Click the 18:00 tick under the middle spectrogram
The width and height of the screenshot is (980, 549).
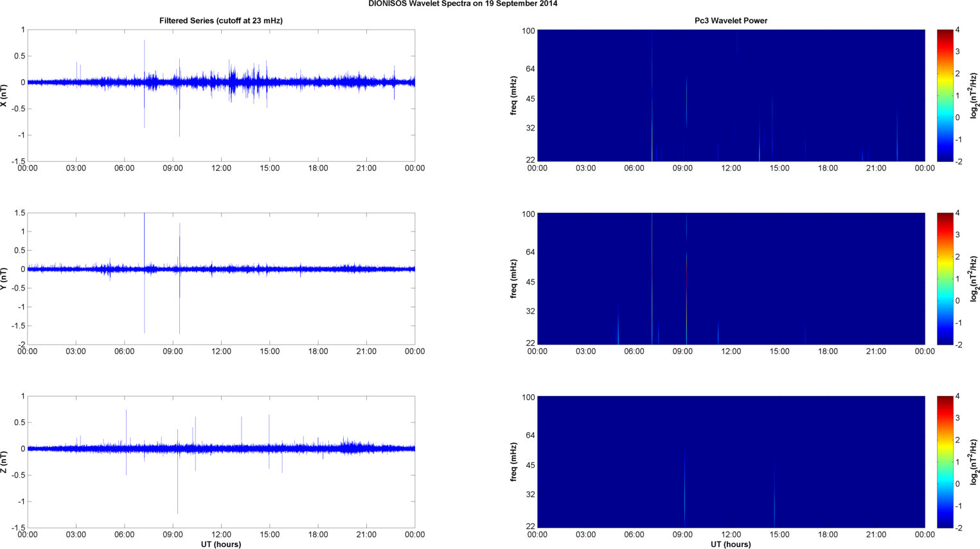point(828,352)
